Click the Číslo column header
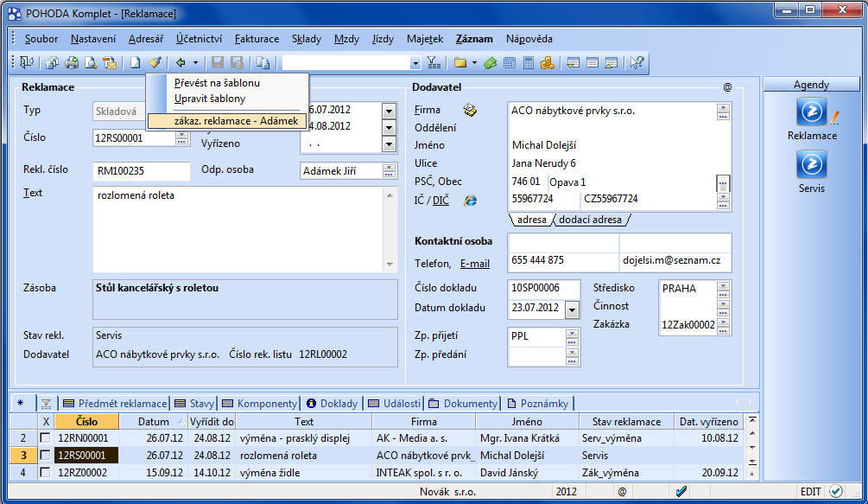868x504 pixels. click(86, 422)
